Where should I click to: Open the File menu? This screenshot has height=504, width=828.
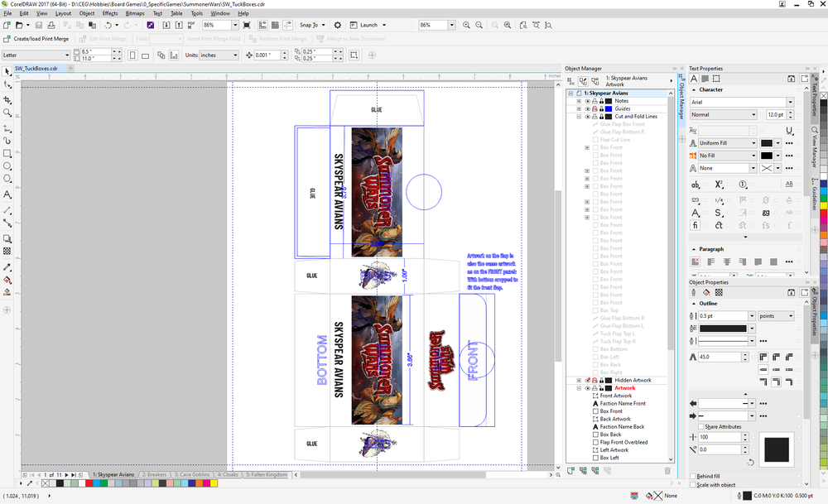click(8, 13)
